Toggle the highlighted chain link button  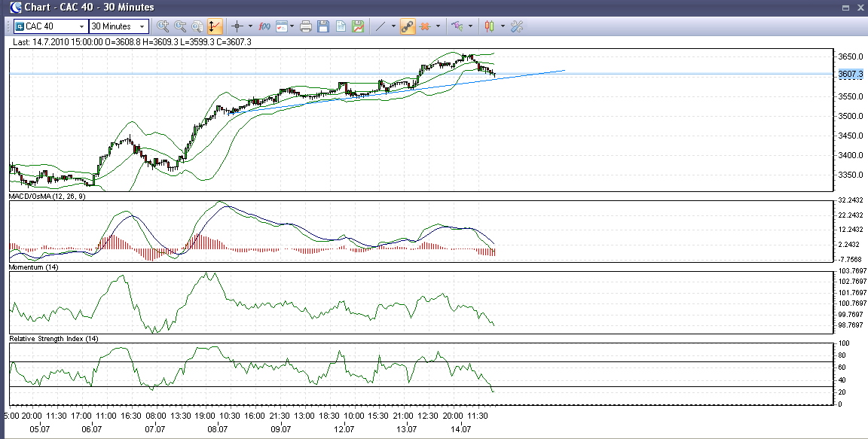coord(408,26)
